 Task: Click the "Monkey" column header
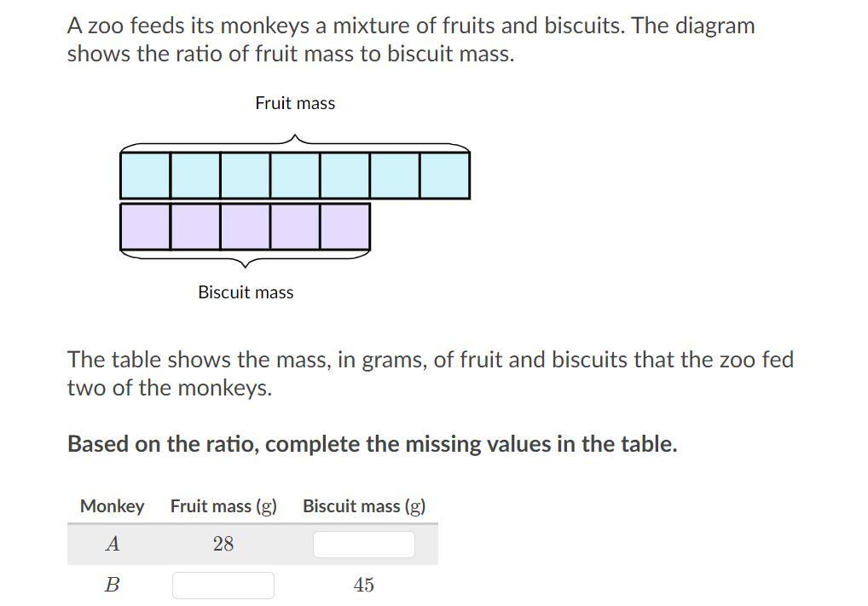coord(112,506)
